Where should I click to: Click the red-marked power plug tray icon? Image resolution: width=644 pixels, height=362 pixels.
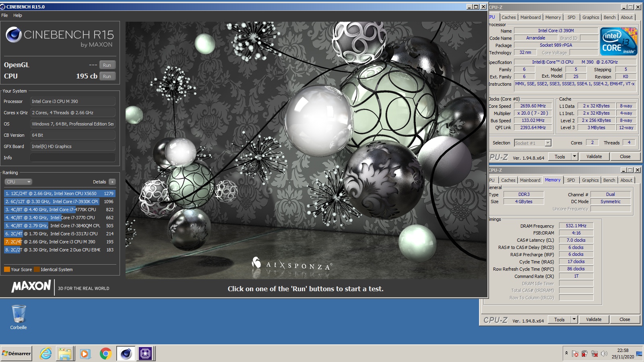point(584,354)
